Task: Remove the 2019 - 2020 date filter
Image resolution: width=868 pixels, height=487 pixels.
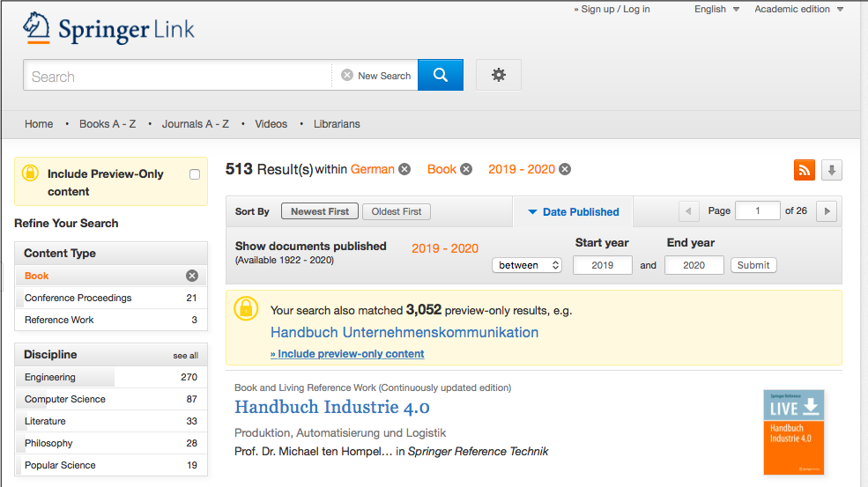Action: (565, 169)
